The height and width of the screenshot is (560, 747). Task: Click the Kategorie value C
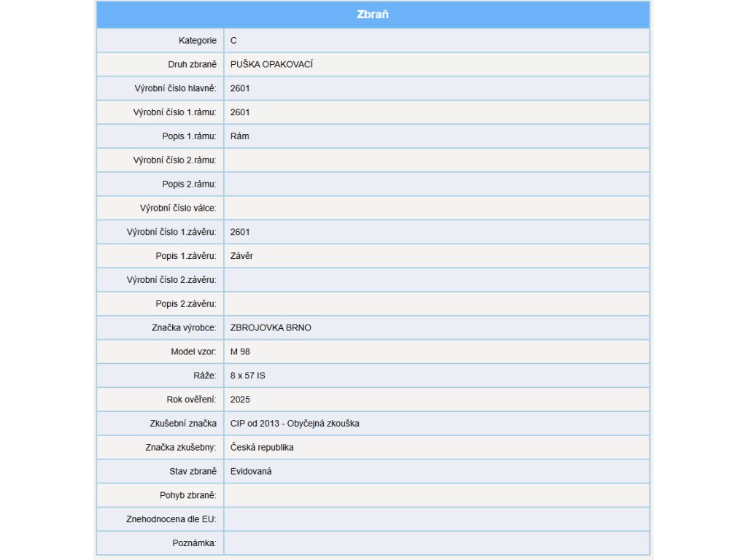[x=233, y=40]
